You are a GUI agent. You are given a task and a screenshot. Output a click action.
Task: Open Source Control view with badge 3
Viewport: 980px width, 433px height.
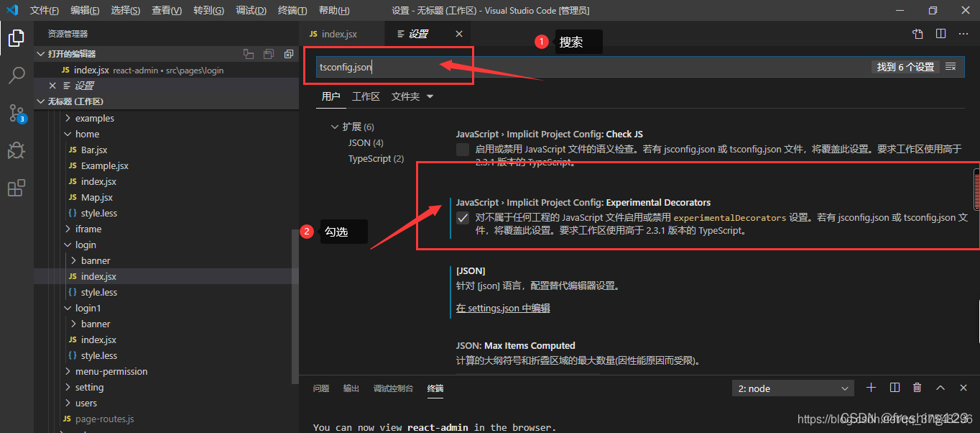coord(17,113)
